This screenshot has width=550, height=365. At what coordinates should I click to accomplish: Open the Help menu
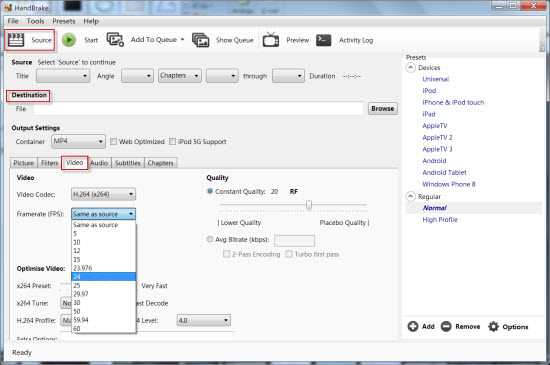pos(91,21)
